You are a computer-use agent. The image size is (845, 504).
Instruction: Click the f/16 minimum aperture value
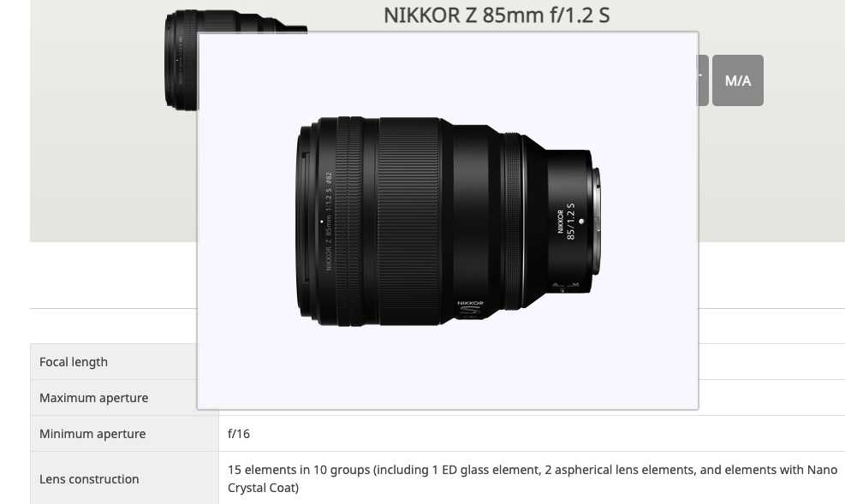coord(239,434)
